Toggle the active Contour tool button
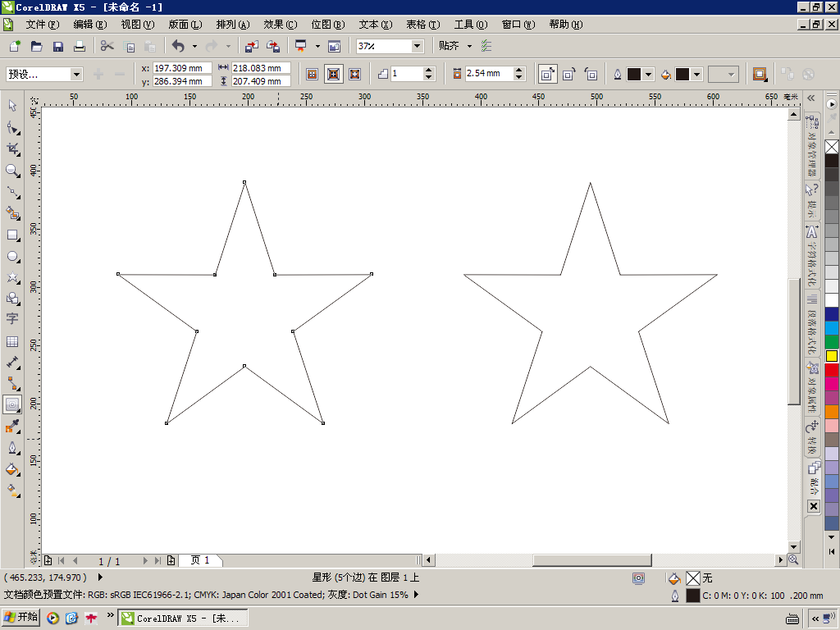The height and width of the screenshot is (630, 840). [x=12, y=405]
